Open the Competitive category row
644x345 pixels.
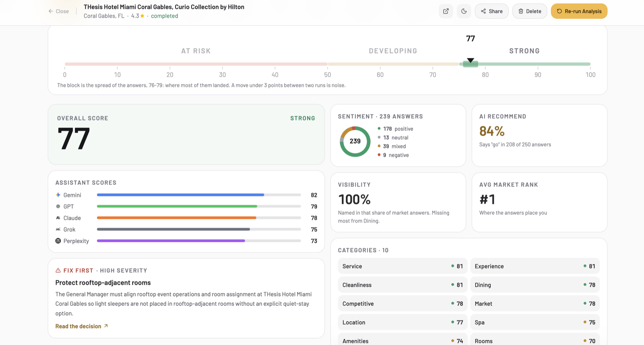[402, 304]
